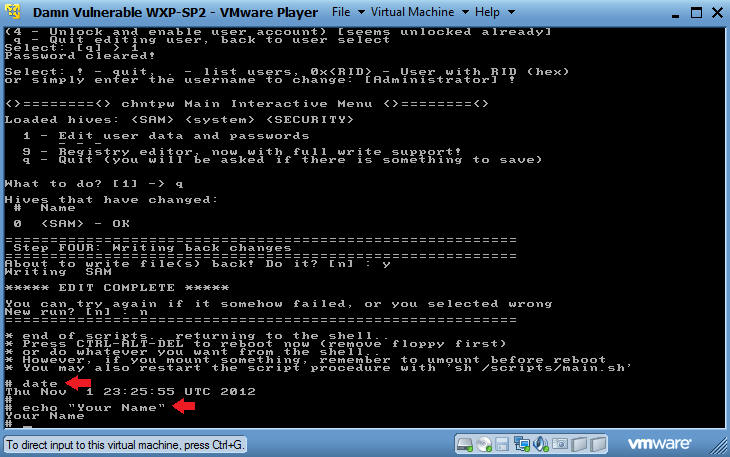The height and width of the screenshot is (457, 730).
Task: Maximize the VMware Player window
Action: [x=696, y=13]
